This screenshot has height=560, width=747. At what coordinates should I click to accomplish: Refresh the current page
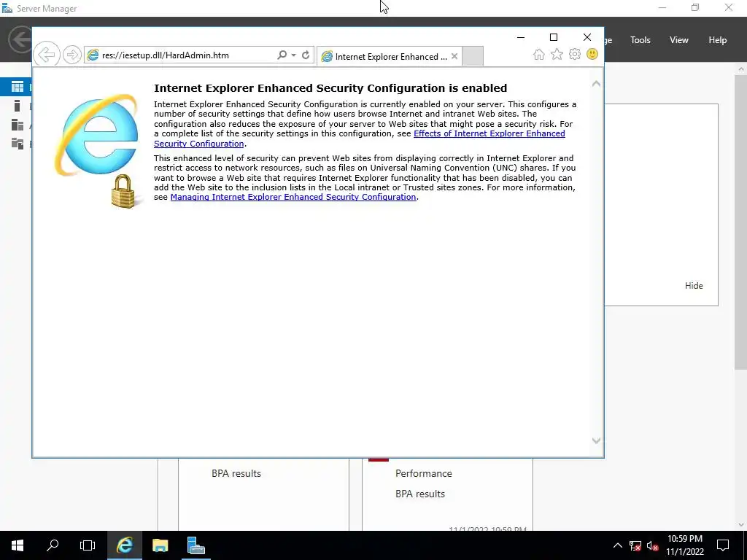tap(306, 55)
